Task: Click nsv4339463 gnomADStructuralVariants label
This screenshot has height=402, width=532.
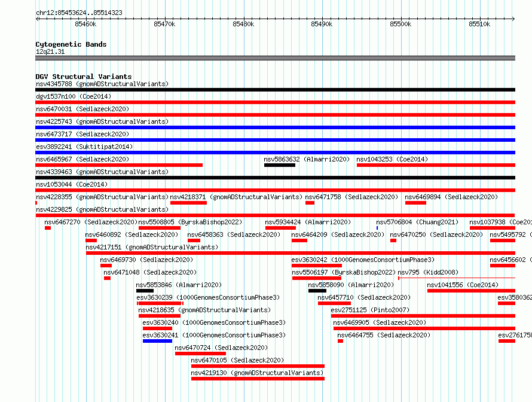Action: point(102,172)
